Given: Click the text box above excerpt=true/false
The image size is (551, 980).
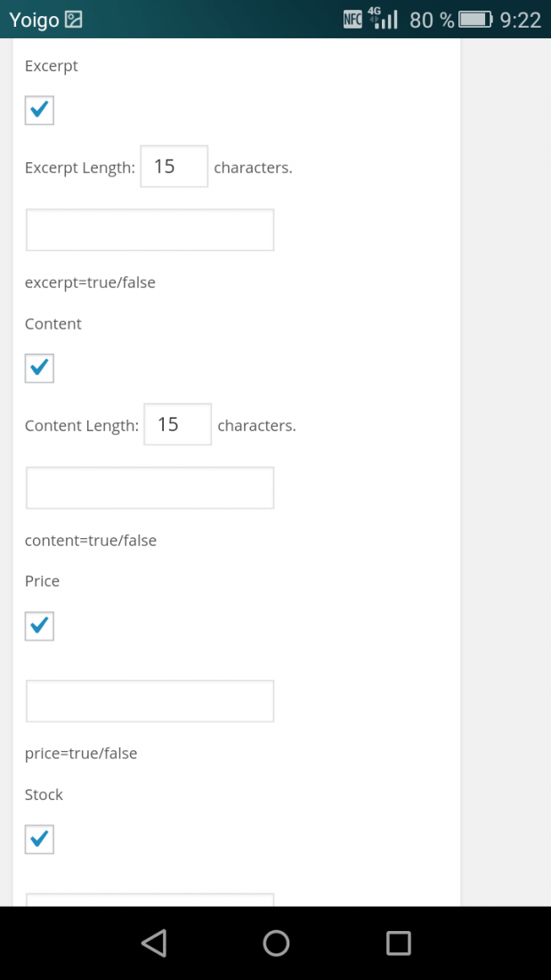Looking at the screenshot, I should pyautogui.click(x=150, y=230).
